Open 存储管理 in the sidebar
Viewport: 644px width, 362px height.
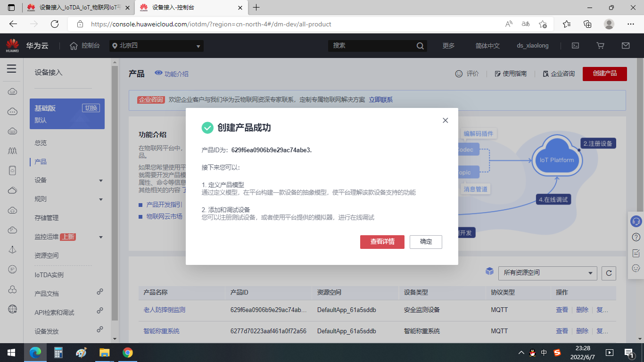pos(47,218)
